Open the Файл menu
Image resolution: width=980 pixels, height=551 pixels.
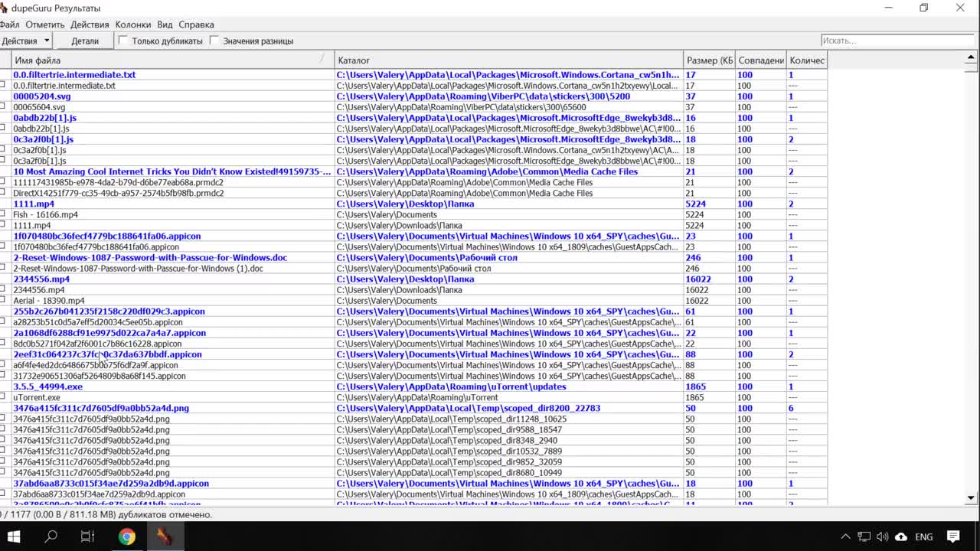click(10, 24)
